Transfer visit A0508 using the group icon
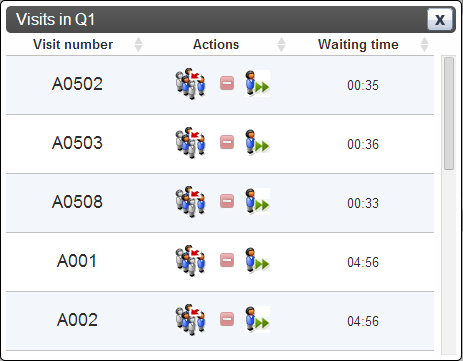 click(190, 202)
